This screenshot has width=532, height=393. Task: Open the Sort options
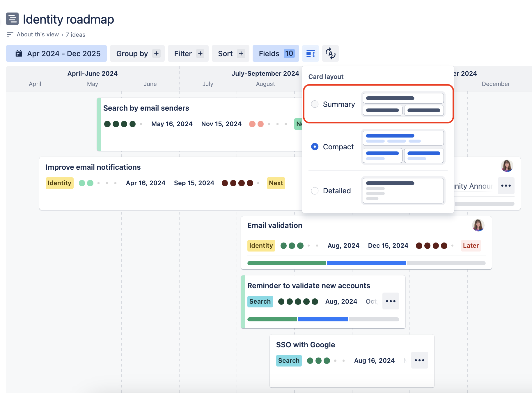pos(230,54)
